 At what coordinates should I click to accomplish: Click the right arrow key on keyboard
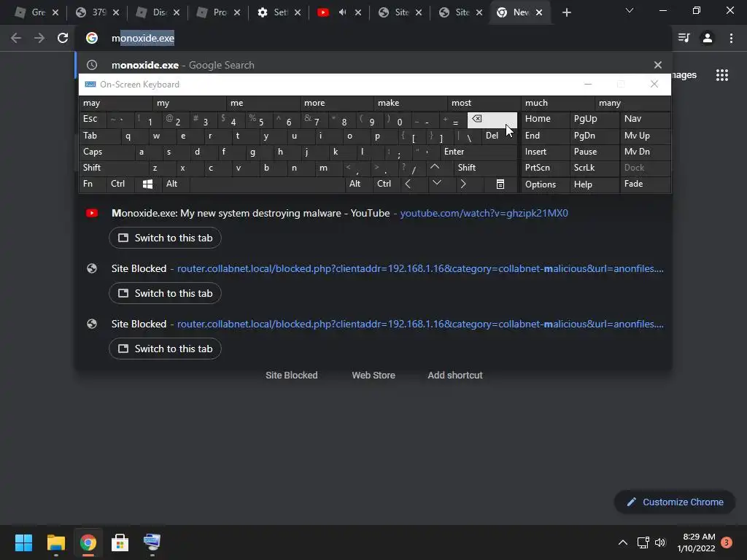[463, 184]
